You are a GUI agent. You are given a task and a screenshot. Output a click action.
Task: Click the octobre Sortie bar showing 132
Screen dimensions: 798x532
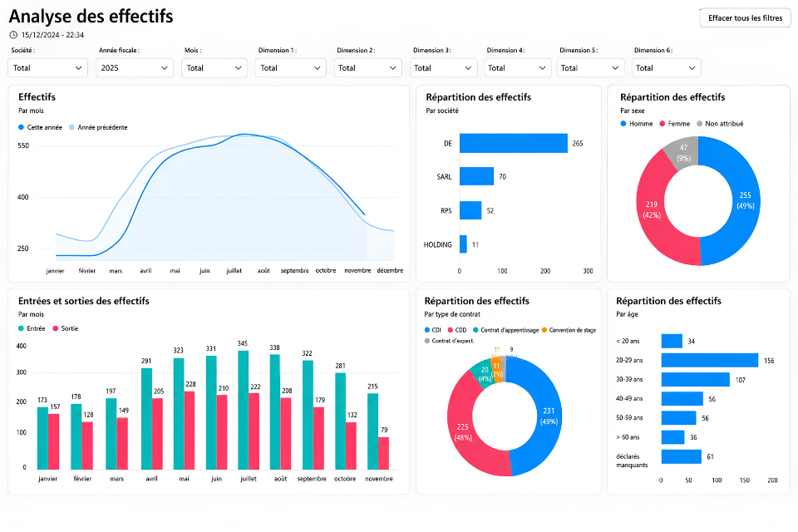[351, 446]
